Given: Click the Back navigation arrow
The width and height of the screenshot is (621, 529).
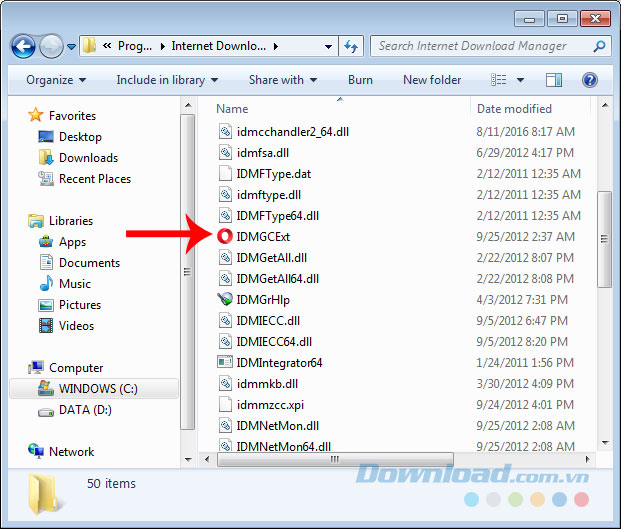Looking at the screenshot, I should click(x=24, y=46).
